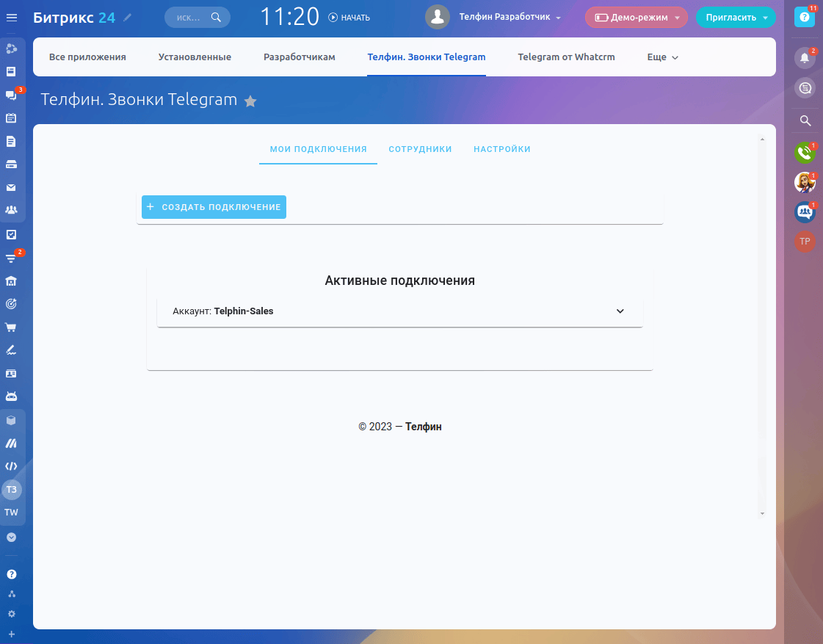The width and height of the screenshot is (823, 644).
Task: Open the blue group chat icon
Action: coord(805,212)
